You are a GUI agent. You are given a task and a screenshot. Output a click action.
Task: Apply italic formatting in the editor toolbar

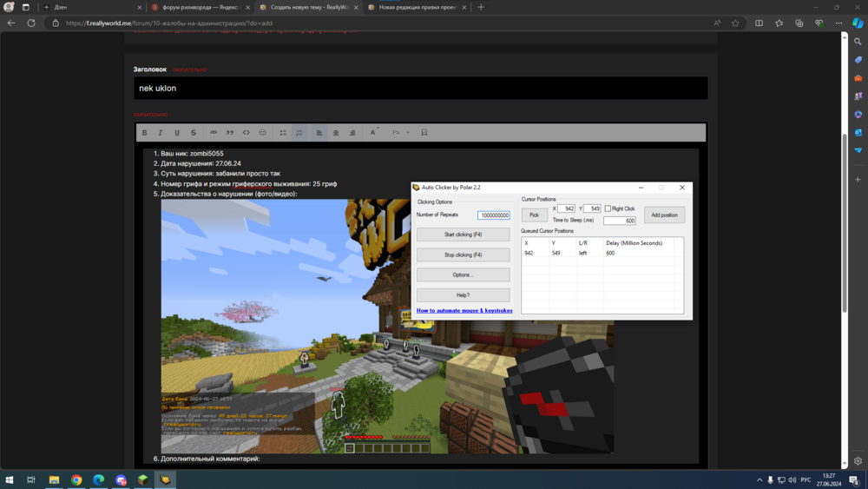pos(161,133)
